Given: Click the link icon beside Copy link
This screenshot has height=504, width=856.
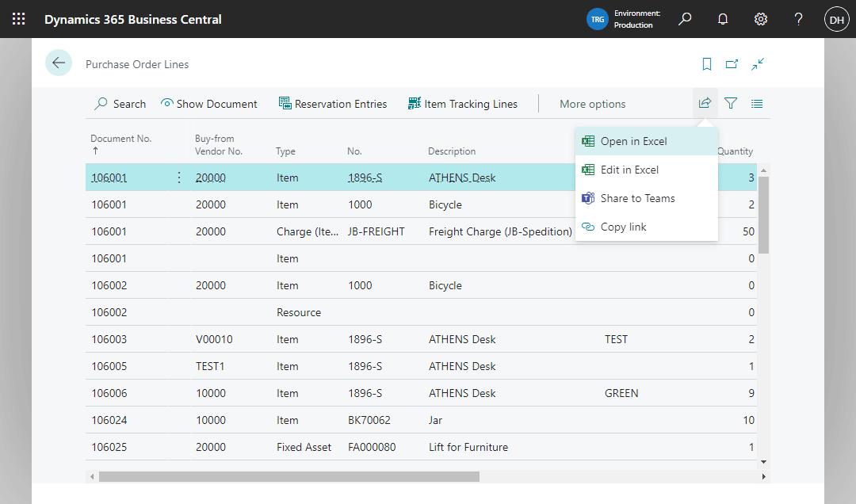Looking at the screenshot, I should [x=588, y=226].
